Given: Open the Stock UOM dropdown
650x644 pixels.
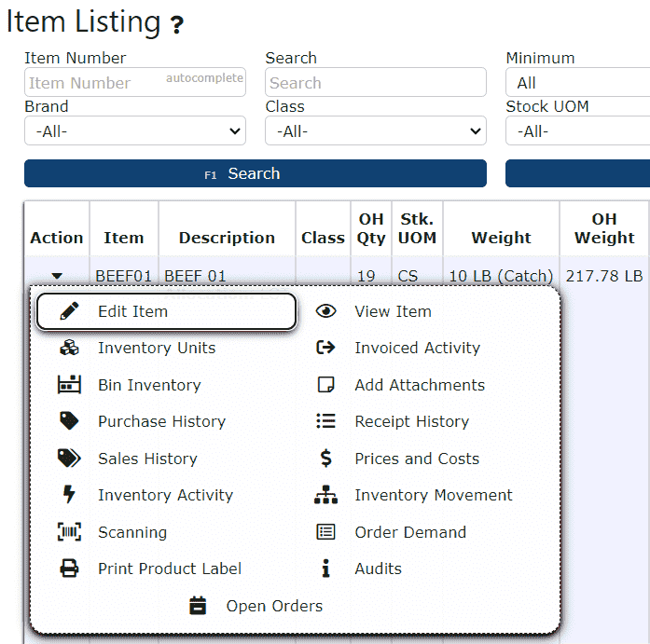Looking at the screenshot, I should point(578,131).
